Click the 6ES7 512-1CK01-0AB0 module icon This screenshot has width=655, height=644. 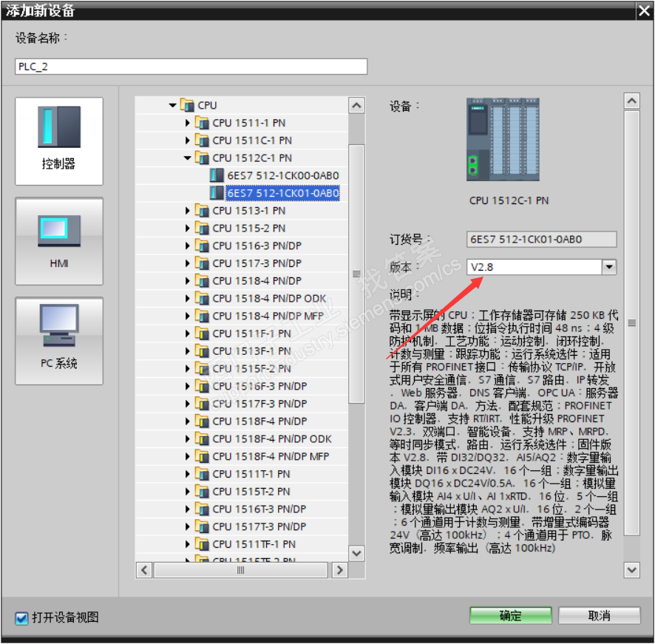pyautogui.click(x=217, y=193)
